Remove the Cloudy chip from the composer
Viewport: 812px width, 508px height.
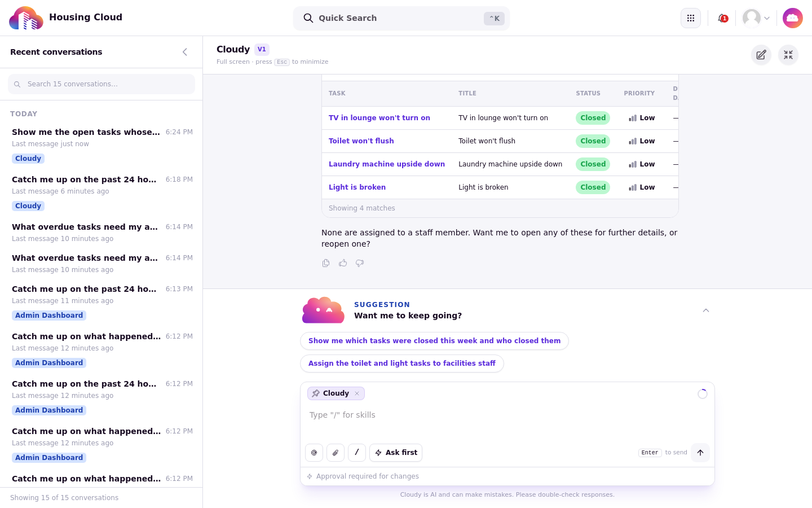(357, 393)
